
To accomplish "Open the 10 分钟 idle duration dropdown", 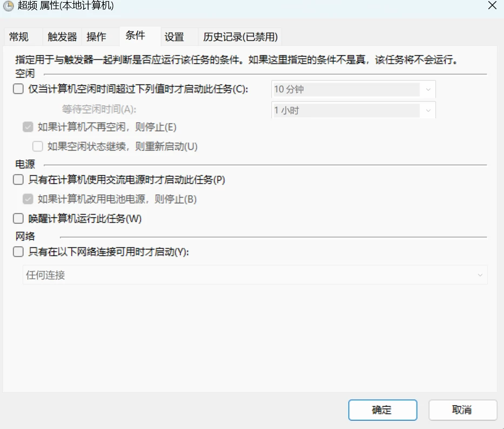I will [354, 89].
